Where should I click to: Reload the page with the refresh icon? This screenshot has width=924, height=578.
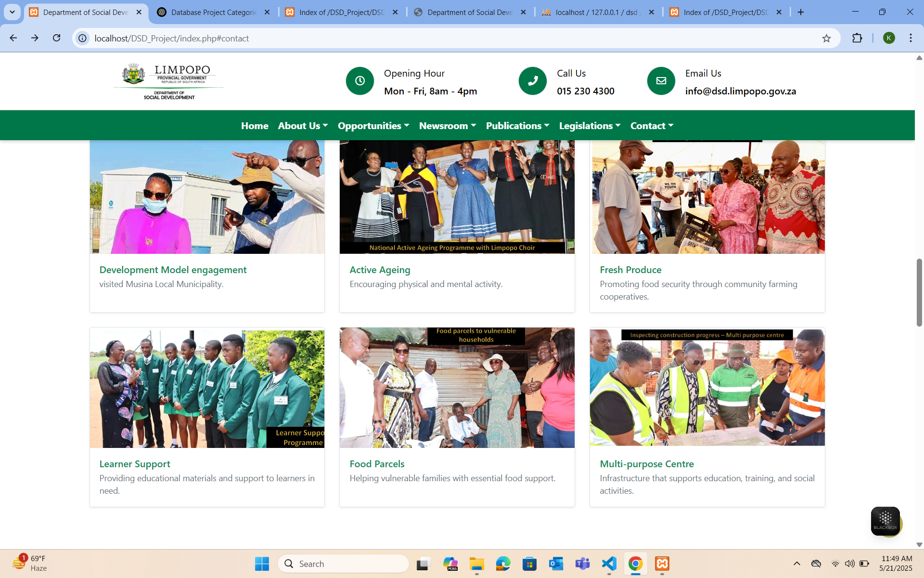pos(56,38)
